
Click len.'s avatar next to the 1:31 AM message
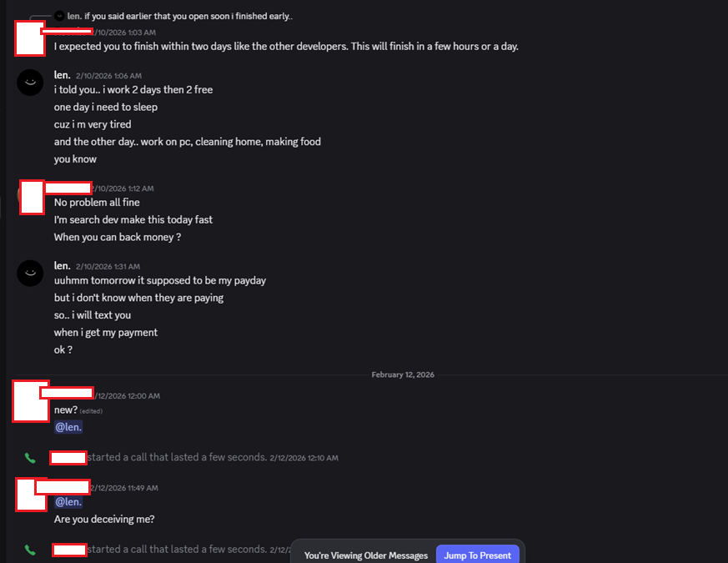coord(30,273)
